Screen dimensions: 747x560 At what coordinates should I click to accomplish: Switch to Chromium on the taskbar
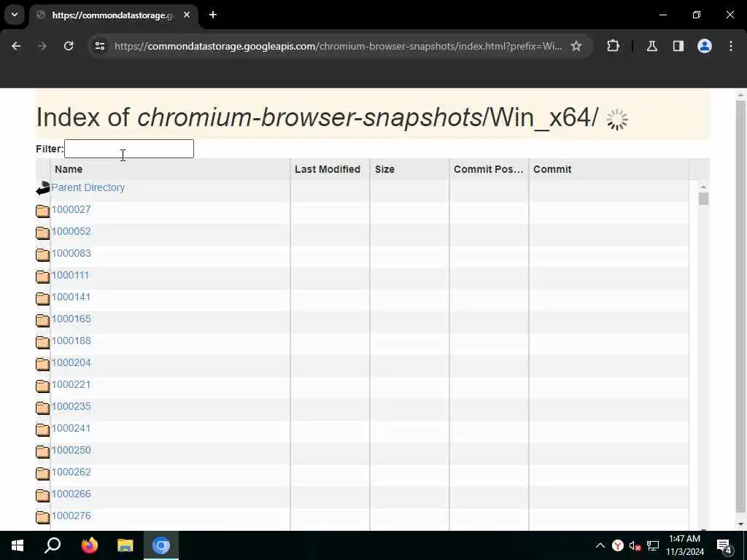click(161, 545)
